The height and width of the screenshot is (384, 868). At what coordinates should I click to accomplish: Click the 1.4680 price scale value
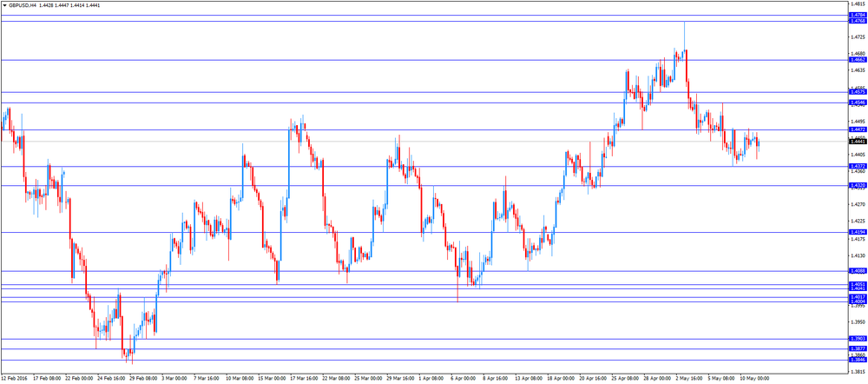(857, 54)
